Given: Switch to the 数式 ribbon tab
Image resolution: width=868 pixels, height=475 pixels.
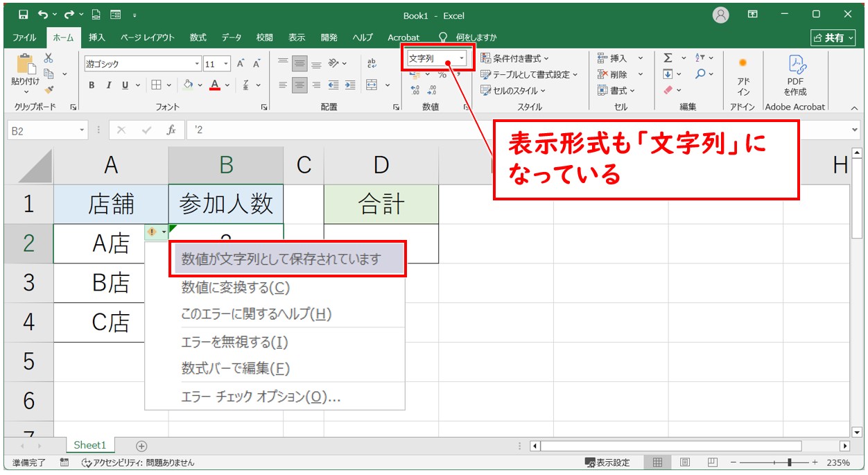Looking at the screenshot, I should pyautogui.click(x=198, y=37).
